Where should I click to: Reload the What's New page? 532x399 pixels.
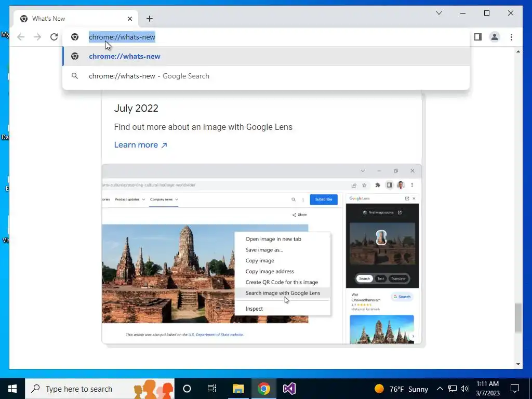[54, 37]
